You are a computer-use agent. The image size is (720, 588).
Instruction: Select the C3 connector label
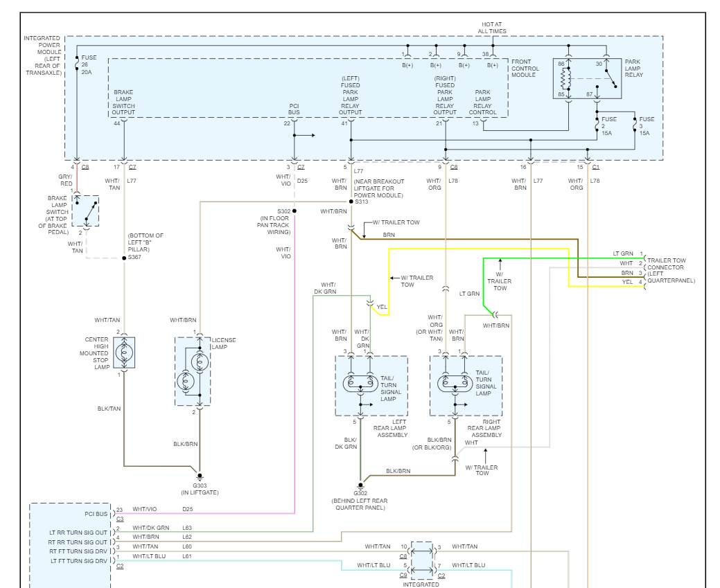tap(120, 519)
